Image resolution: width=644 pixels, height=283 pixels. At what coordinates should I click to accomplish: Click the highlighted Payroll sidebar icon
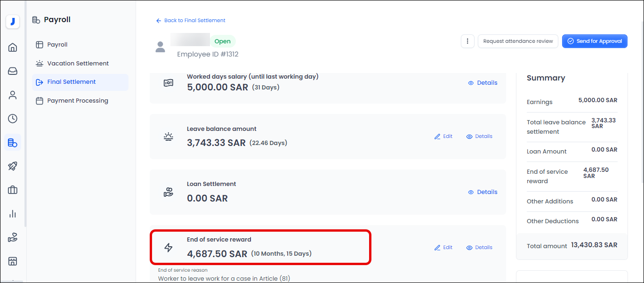pyautogui.click(x=12, y=142)
